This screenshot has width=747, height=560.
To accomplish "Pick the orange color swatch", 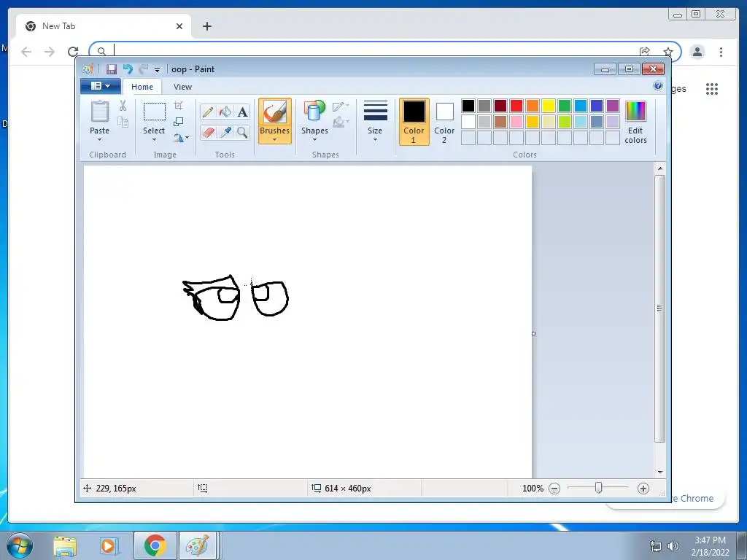I will (x=533, y=106).
